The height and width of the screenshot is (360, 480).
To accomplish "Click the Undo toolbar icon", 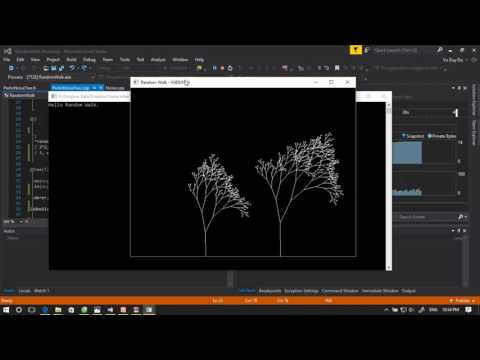I will [72, 68].
